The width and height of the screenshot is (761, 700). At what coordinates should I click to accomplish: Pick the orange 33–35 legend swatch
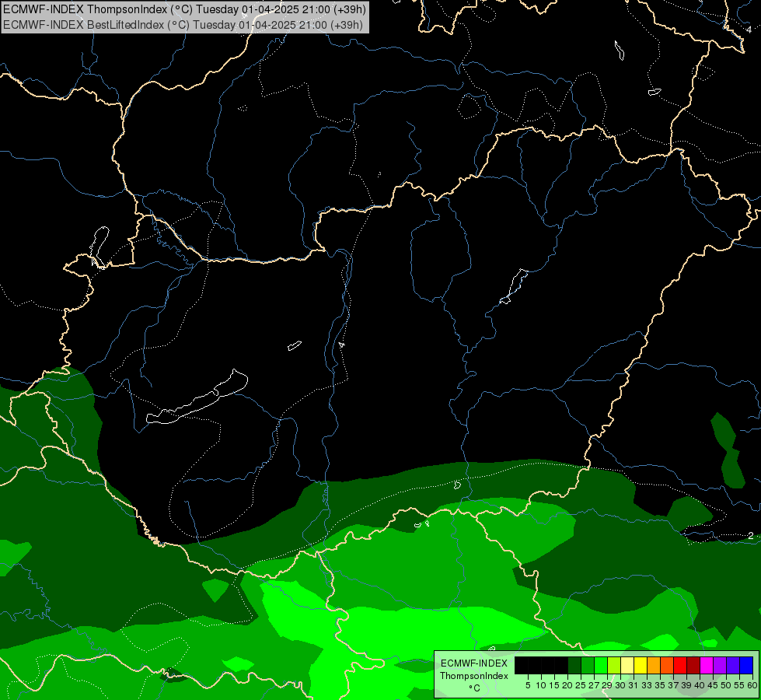[654, 666]
